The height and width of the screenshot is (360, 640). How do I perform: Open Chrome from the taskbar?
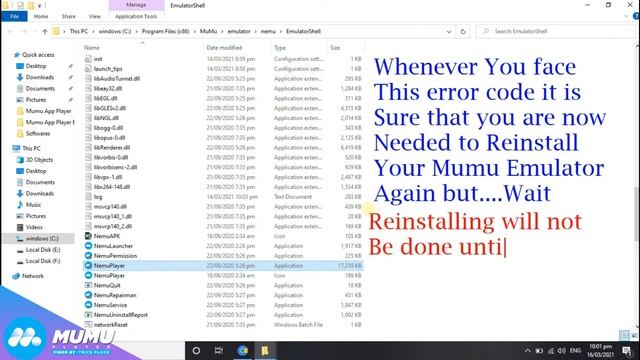(x=242, y=351)
